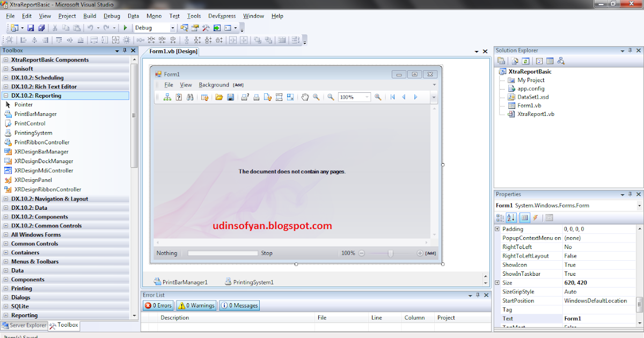Click the Customize icon in preview toolbar

(204, 97)
